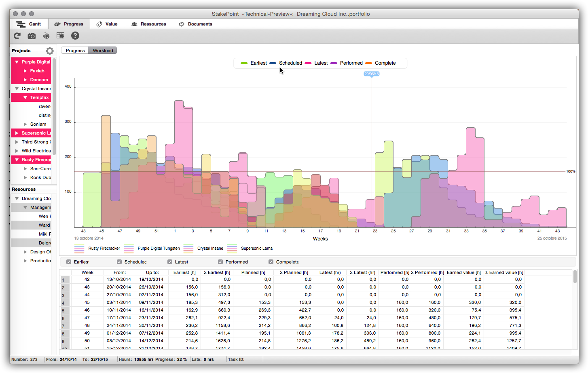Switch to the Value tab

[107, 24]
